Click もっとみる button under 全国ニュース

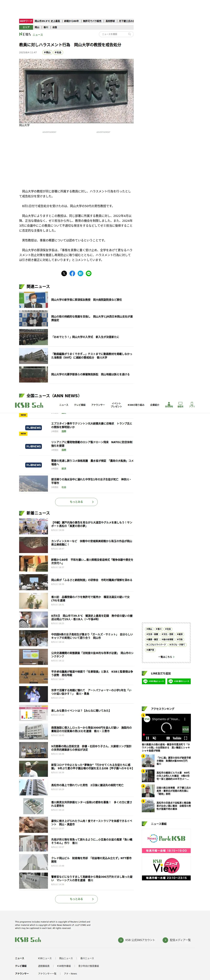[x=76, y=502]
